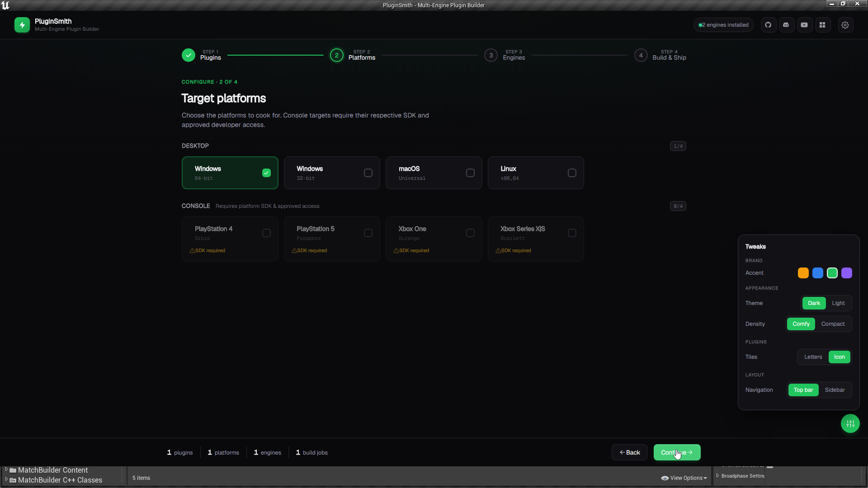868x488 pixels.
Task: Pick the blue accent color
Action: click(x=818, y=273)
